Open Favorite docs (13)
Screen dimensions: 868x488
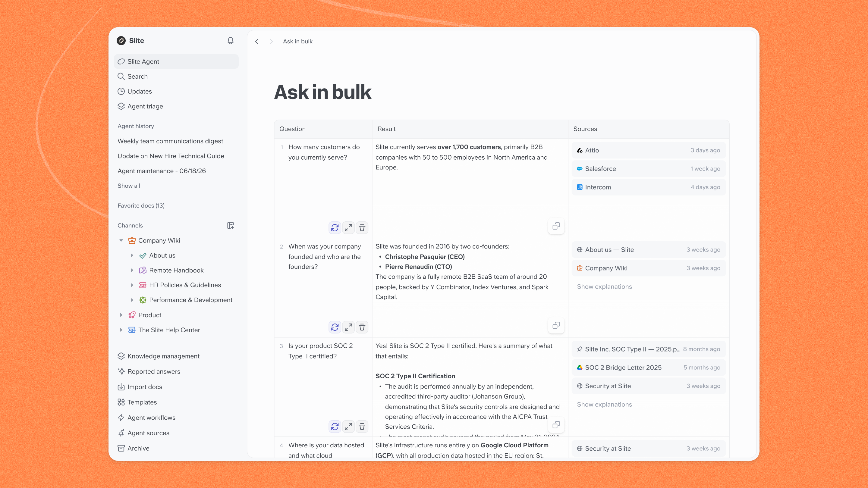click(x=141, y=205)
